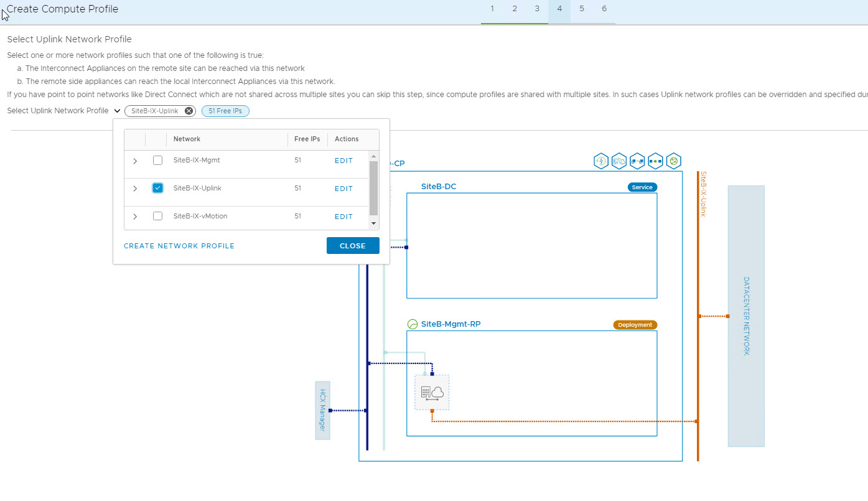Click the three-squares network extension hexagon icon
Image resolution: width=868 pixels, height=501 pixels.
click(x=655, y=161)
